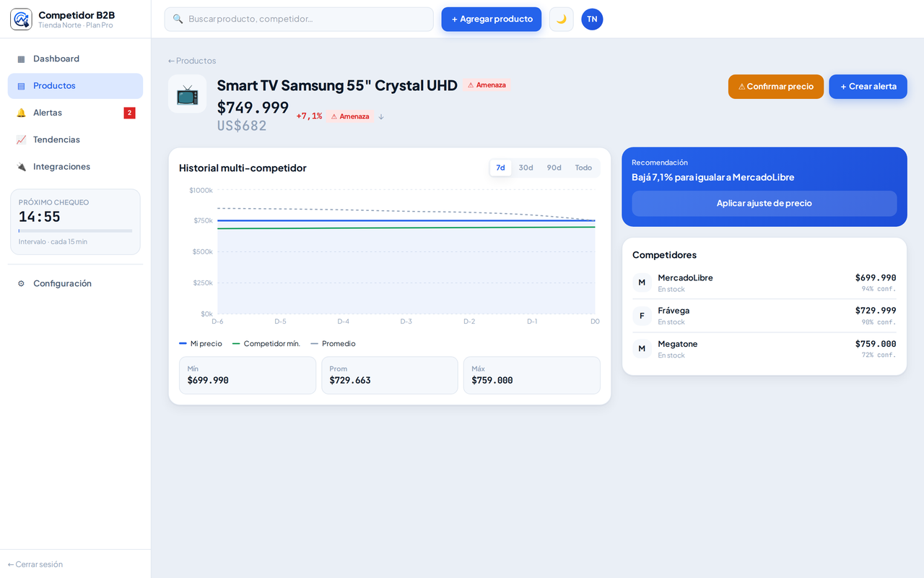
Task: Click the Frávega F avatar icon
Action: tap(642, 316)
